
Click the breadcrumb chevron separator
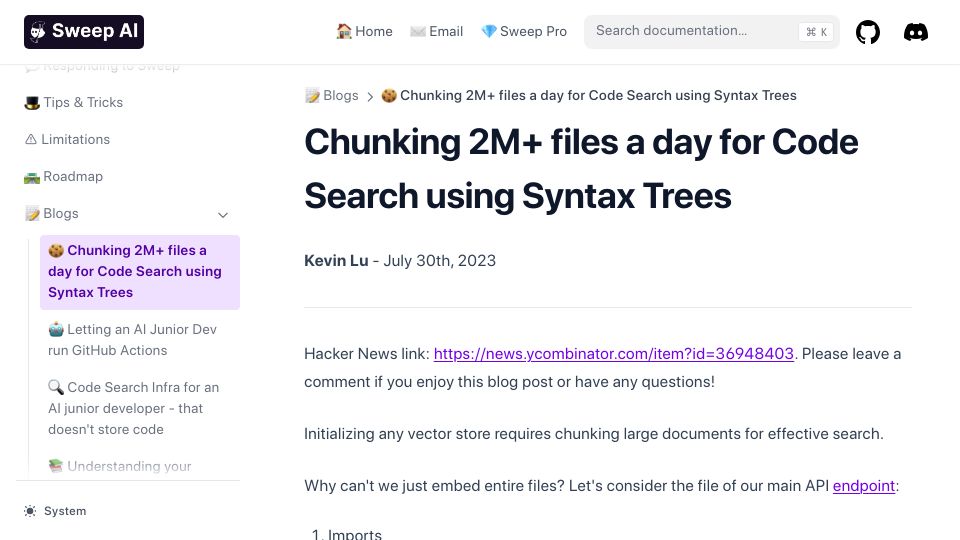click(370, 96)
